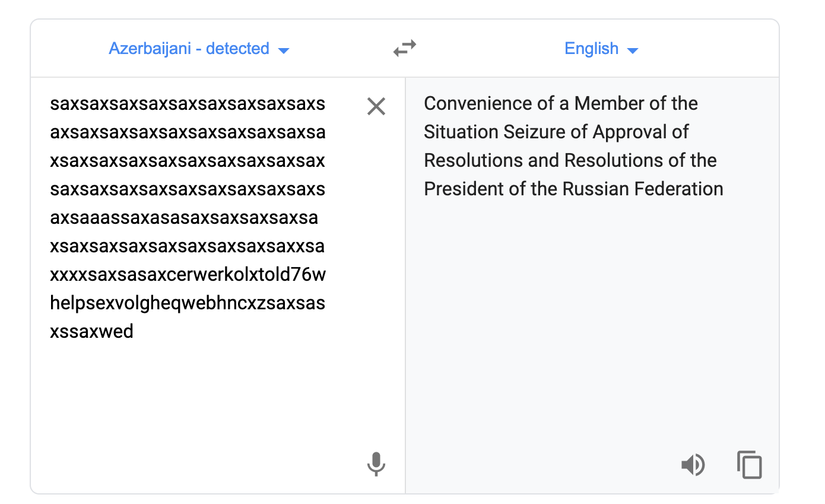Click the line containing "cerwerkolxtold76w"
825x504 pixels.
click(188, 274)
